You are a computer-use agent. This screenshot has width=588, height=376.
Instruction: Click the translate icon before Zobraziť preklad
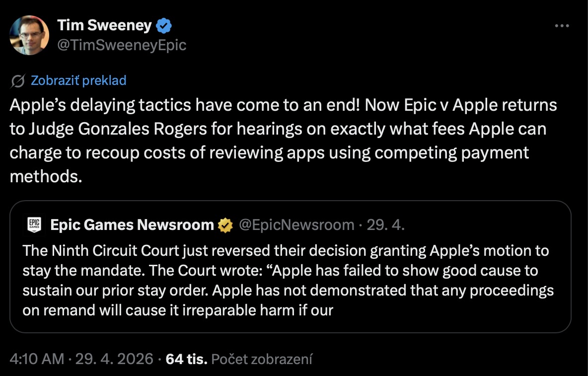pos(18,80)
